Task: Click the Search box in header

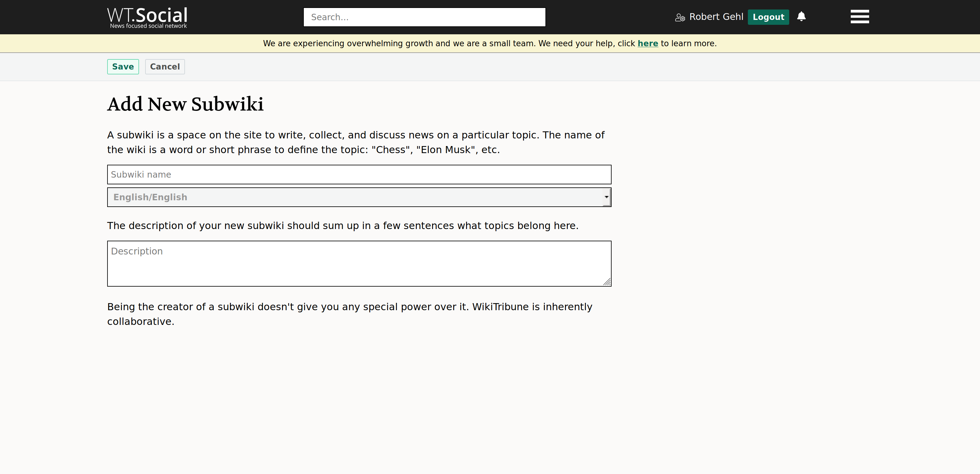Action: (x=424, y=17)
